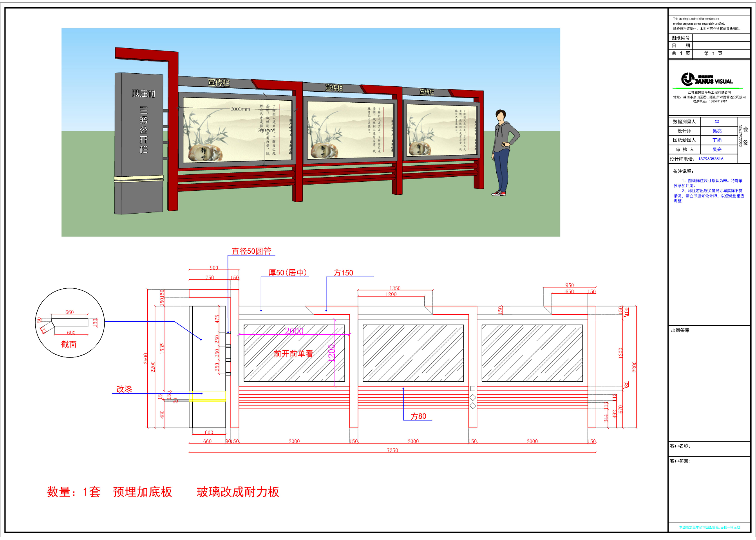Click the lower diamond symbol on the post
Screen dimensions: 756x540
[473, 406]
